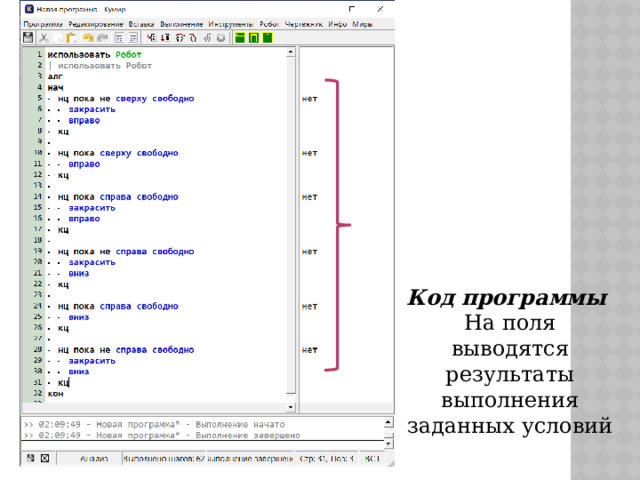
Task: Click the first indent-block toolbar icon
Action: tap(119, 38)
